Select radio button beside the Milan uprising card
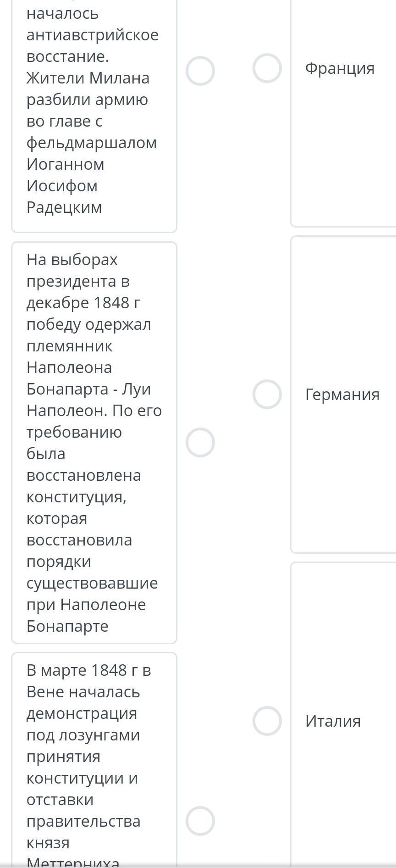 [x=200, y=71]
